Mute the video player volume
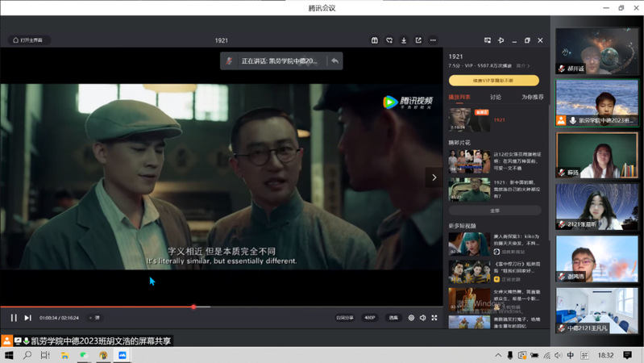The width and height of the screenshot is (644, 363). [x=422, y=318]
